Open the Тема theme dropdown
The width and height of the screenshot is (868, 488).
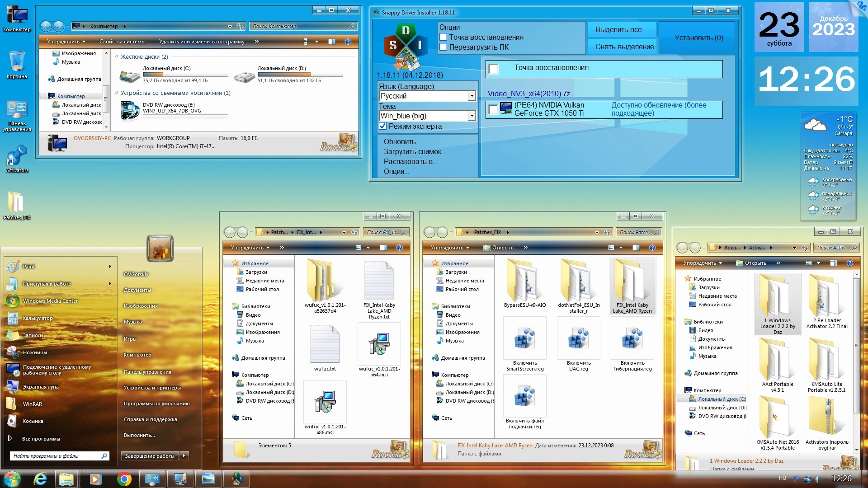point(472,116)
